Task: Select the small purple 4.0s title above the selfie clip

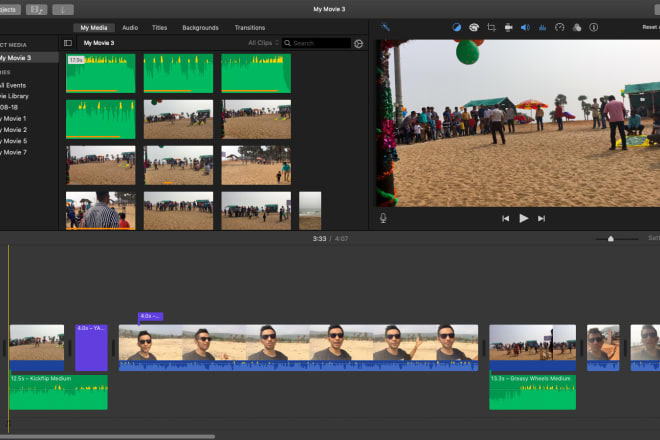Action: coord(150,316)
